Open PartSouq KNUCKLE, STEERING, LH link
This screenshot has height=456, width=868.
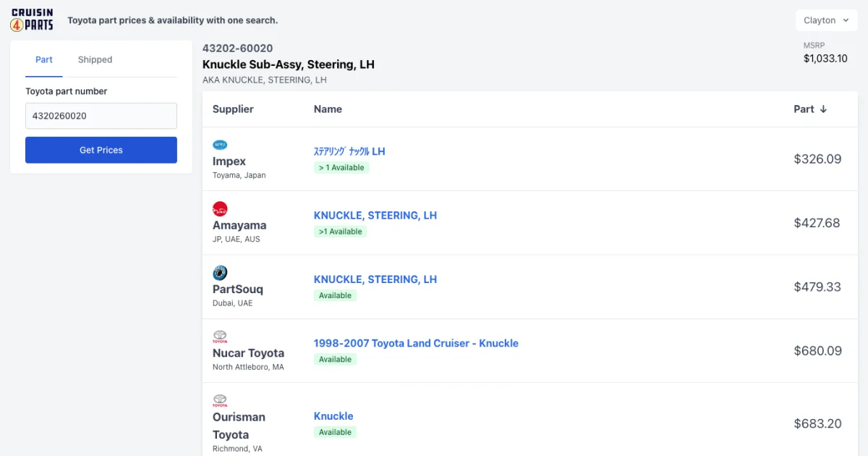click(375, 279)
